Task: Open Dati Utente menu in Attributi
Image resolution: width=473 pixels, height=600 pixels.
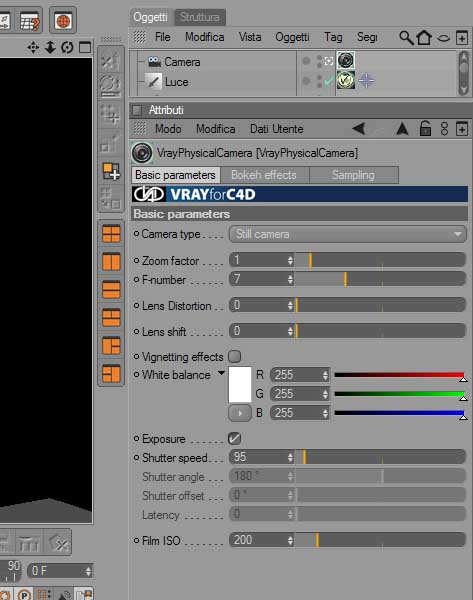Action: 276,129
